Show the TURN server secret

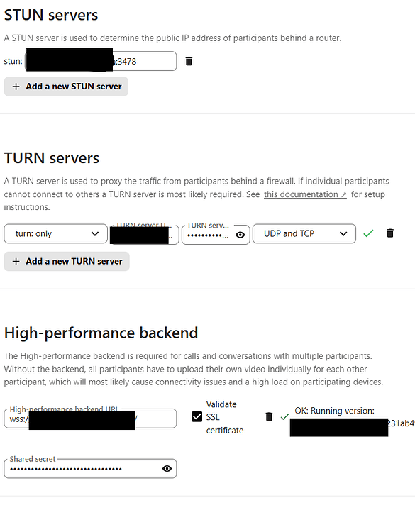pyautogui.click(x=240, y=235)
